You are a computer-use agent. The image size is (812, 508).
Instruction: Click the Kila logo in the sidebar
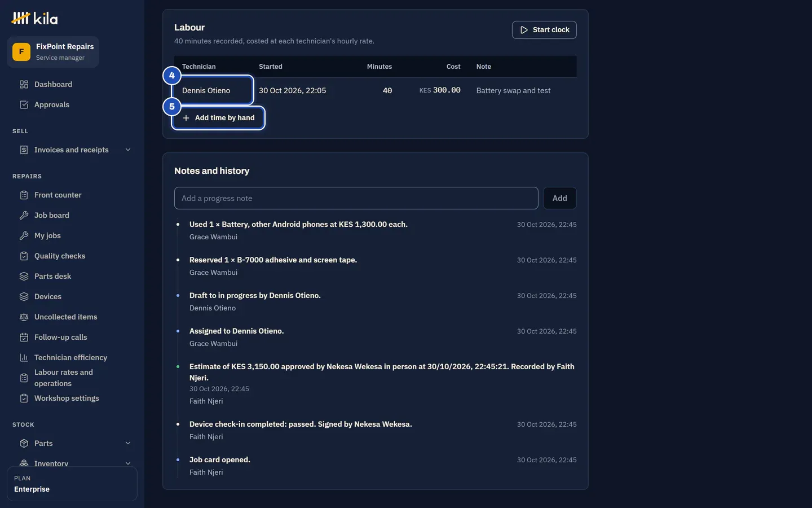point(34,19)
